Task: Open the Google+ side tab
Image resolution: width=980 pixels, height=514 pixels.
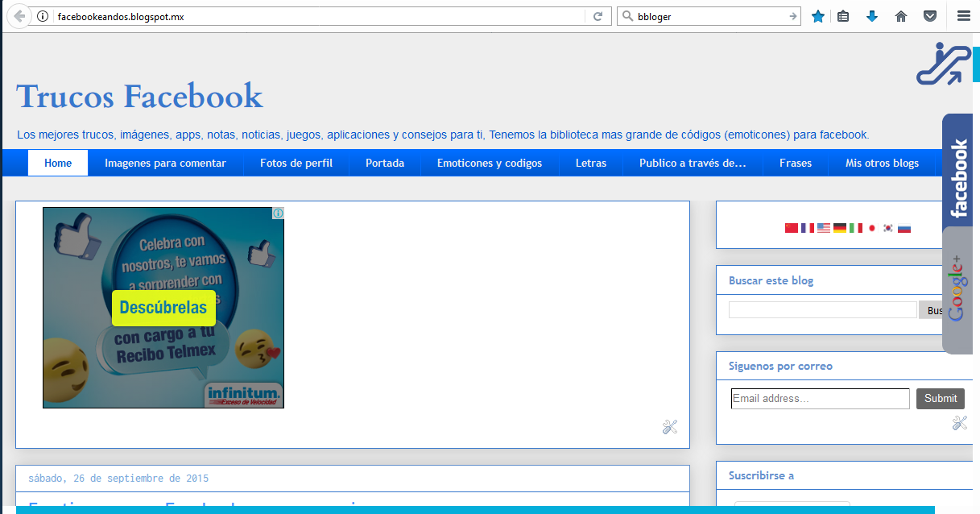Action: tap(957, 290)
